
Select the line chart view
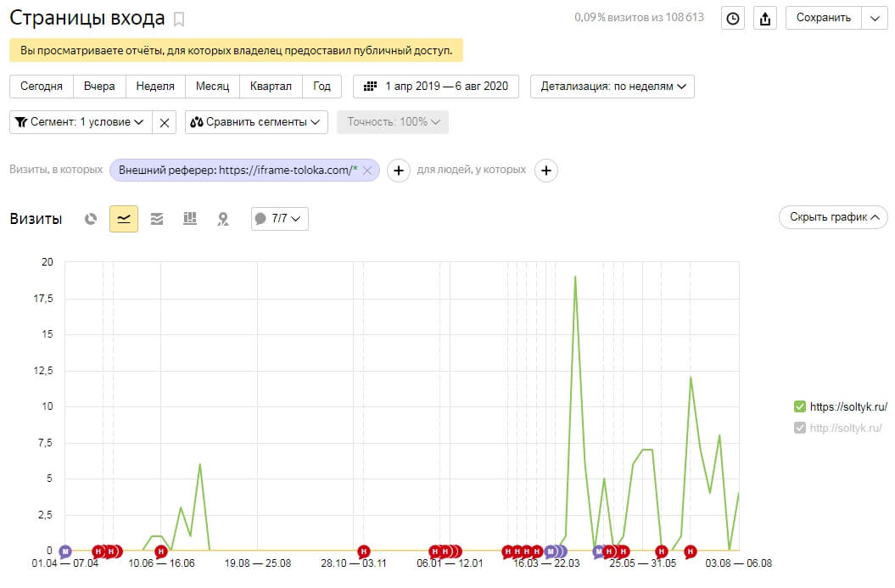[x=124, y=219]
